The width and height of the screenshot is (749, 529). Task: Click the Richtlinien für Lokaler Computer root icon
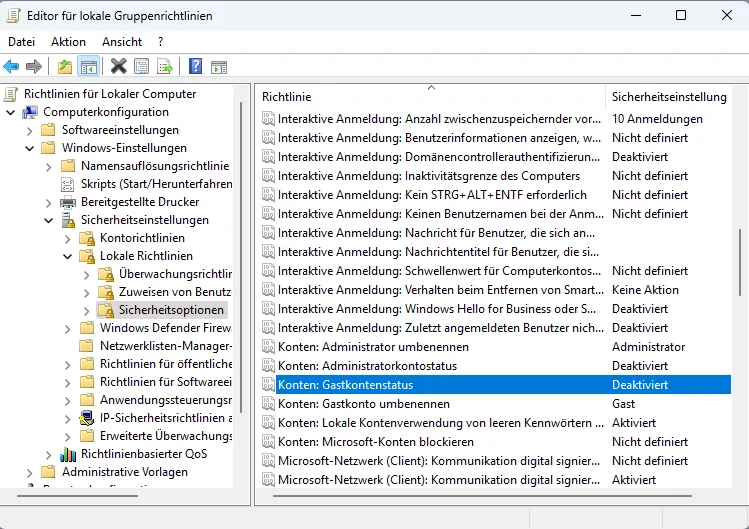click(x=11, y=94)
